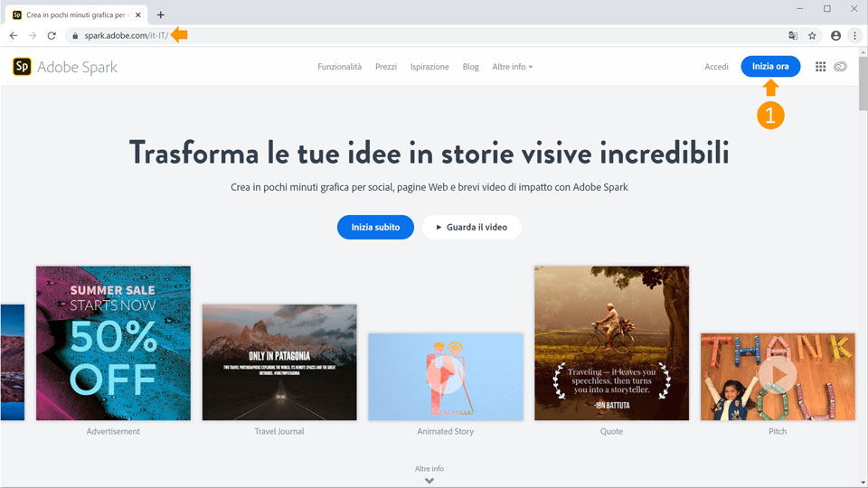Open the apps grid icon
Image resolution: width=868 pixels, height=488 pixels.
pyautogui.click(x=820, y=66)
